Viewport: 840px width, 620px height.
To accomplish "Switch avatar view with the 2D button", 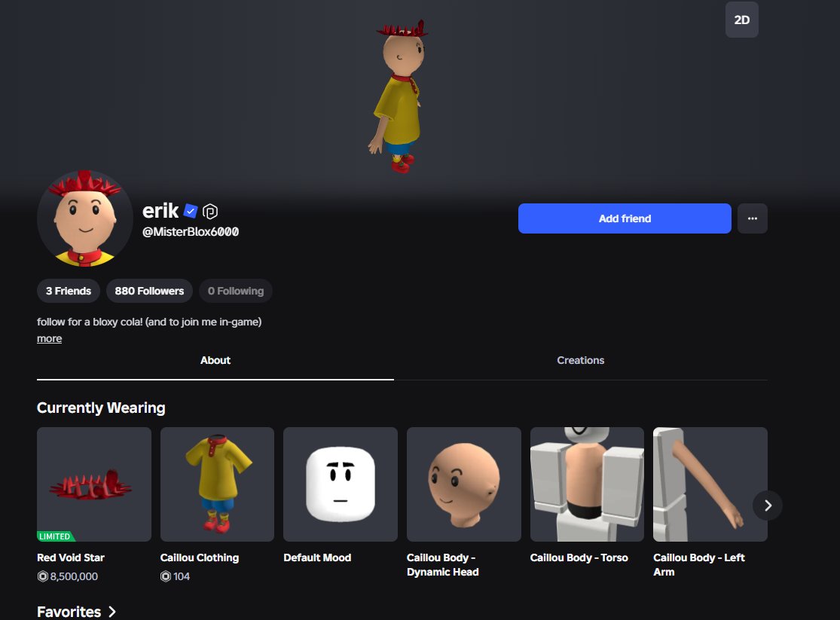I will coord(741,20).
